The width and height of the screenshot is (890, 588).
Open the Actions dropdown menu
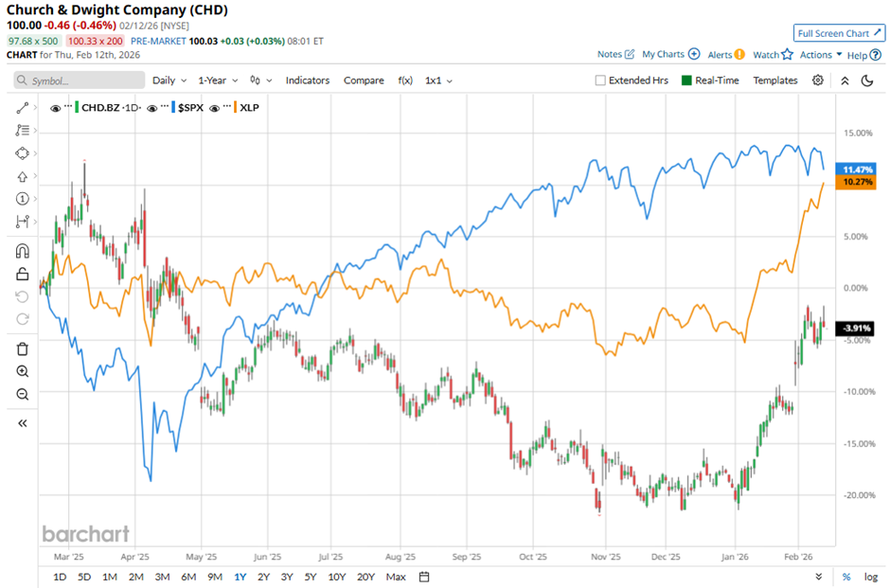point(820,55)
